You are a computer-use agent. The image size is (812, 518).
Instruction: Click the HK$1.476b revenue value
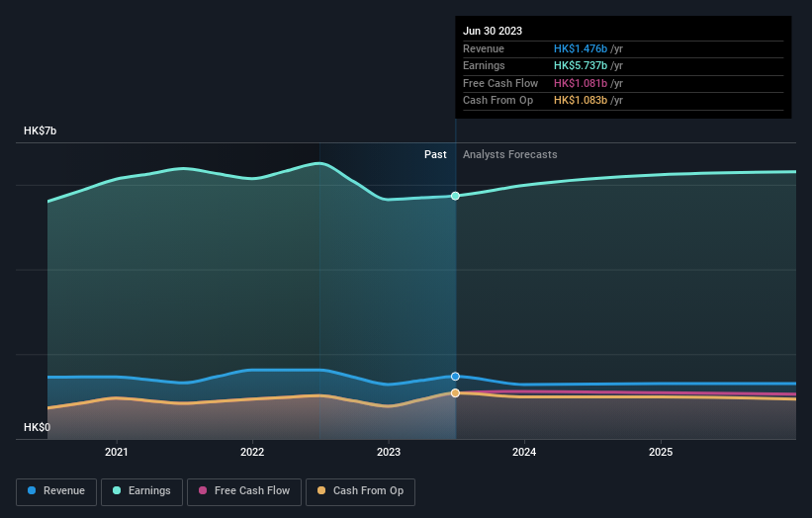click(581, 48)
